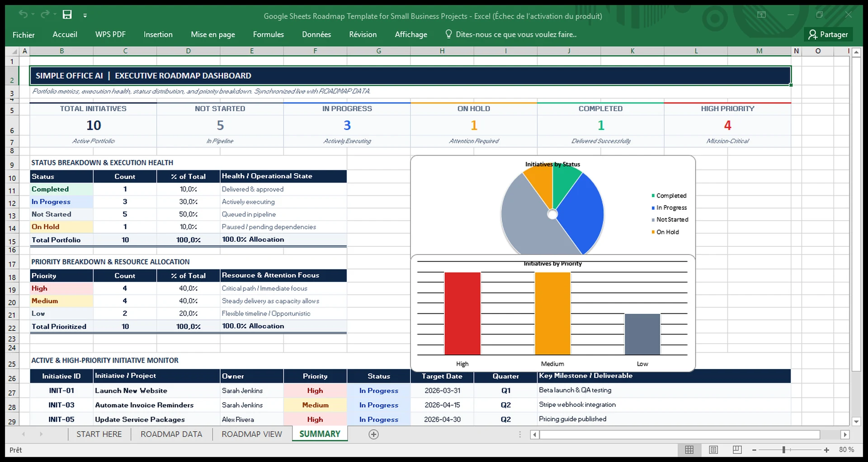Click the Normal view icon in status bar
Viewport: 868px width, 462px height.
tap(689, 450)
